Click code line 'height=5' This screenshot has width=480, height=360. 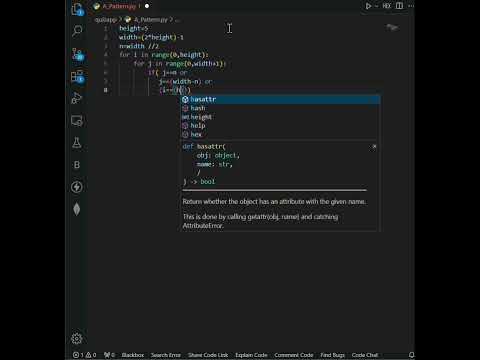click(133, 28)
